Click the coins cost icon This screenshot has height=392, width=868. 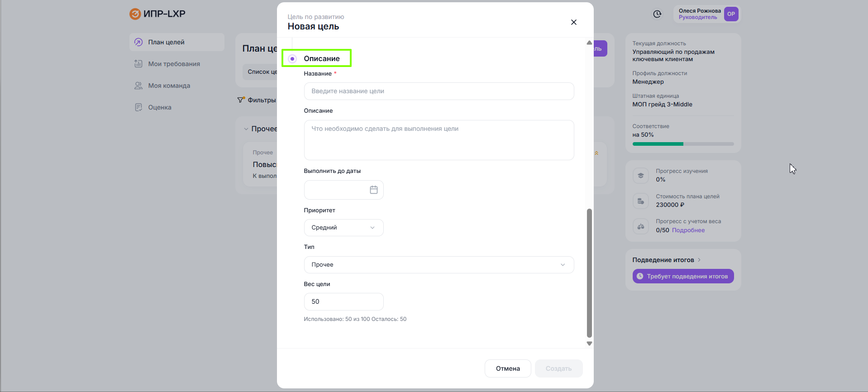pos(640,201)
